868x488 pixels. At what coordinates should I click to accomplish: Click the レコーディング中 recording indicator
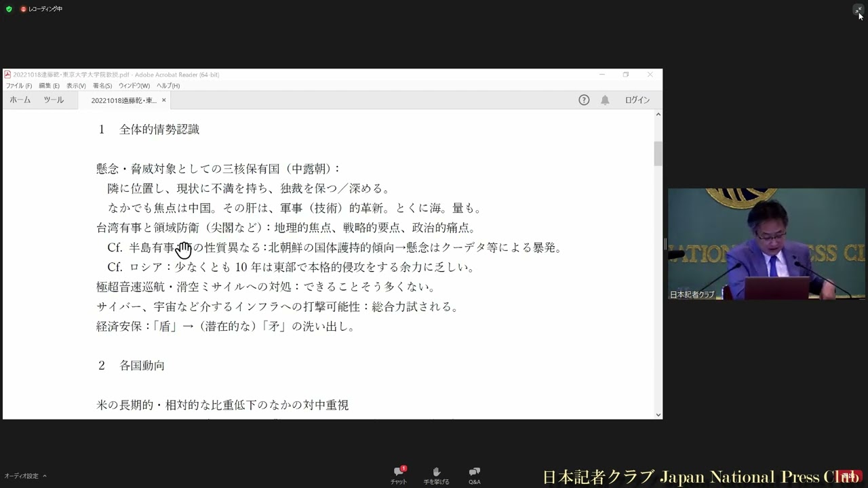(41, 9)
